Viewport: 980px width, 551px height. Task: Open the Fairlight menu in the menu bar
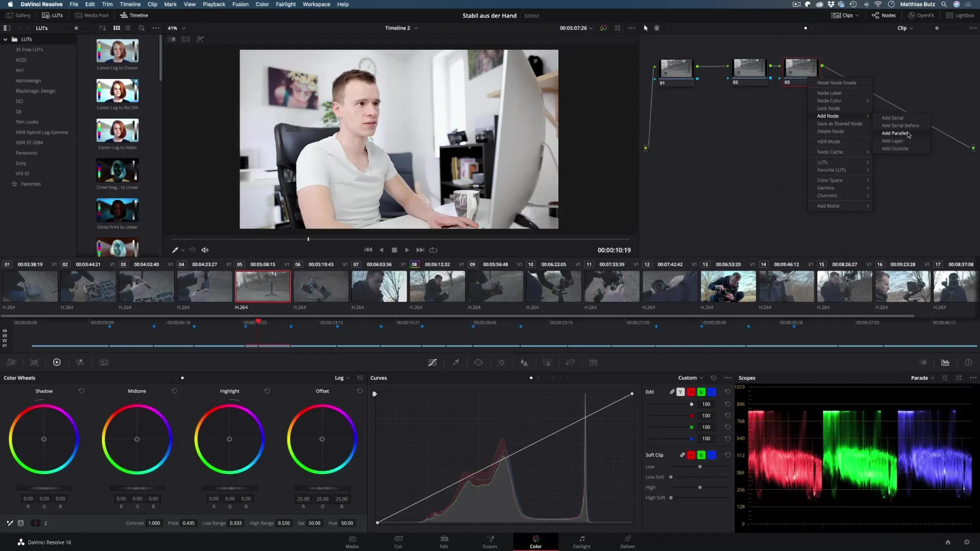tap(285, 4)
